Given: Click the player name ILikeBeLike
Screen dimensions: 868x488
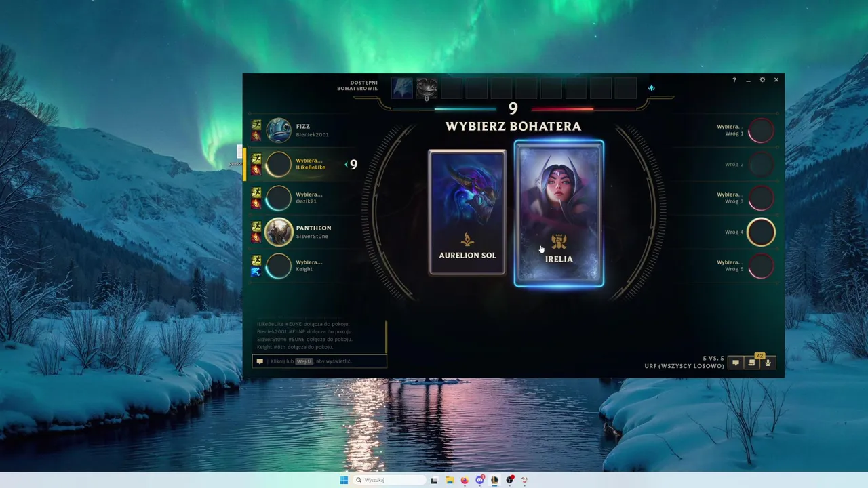Looking at the screenshot, I should tap(311, 167).
